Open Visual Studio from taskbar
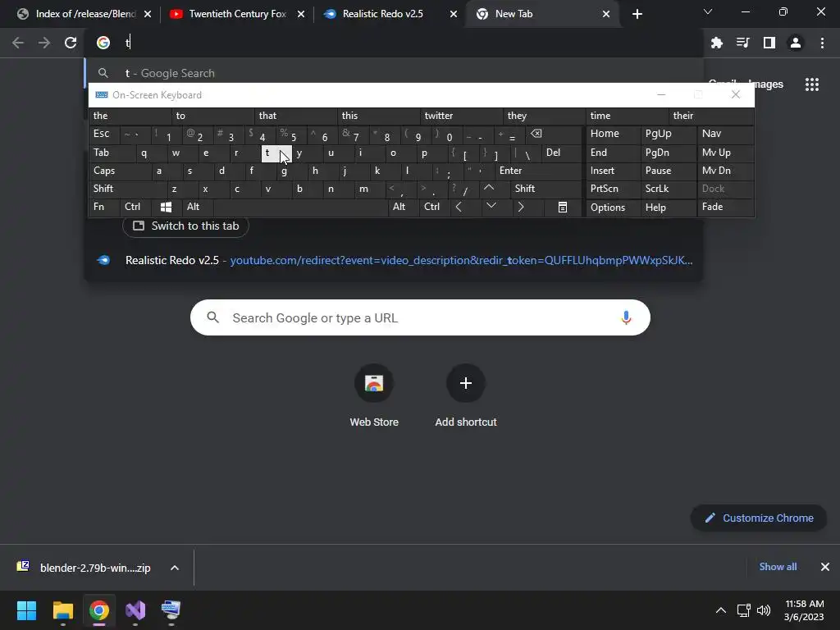This screenshot has width=840, height=630. click(135, 610)
